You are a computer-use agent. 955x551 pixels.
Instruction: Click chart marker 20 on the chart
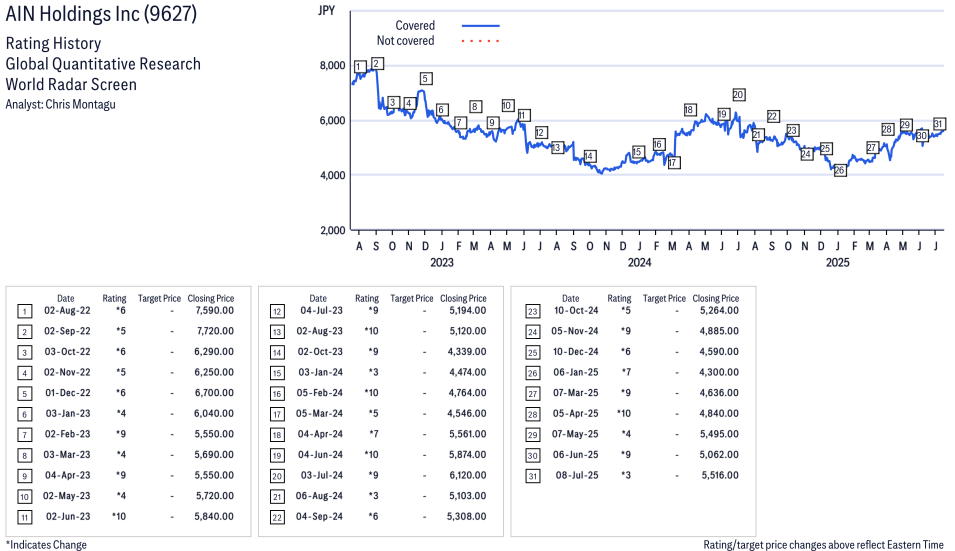[738, 95]
